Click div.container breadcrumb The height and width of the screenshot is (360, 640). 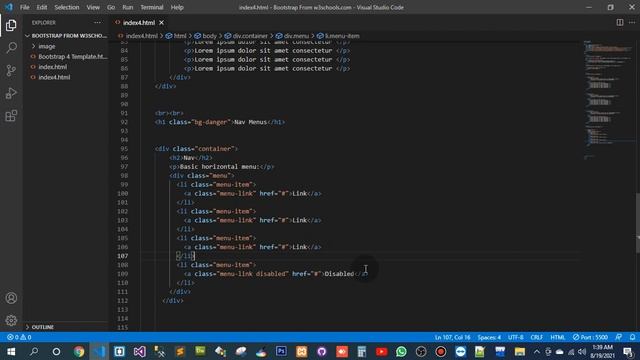[x=246, y=36]
